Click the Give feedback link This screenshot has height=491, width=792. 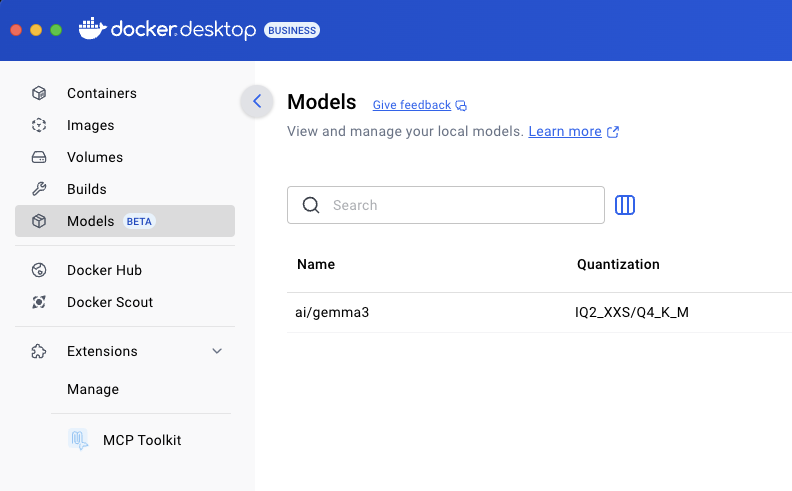point(412,105)
